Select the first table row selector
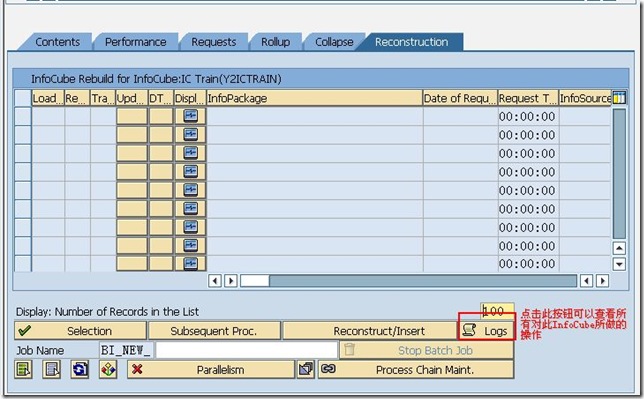Screen dimensions: 644x399 [x=23, y=116]
